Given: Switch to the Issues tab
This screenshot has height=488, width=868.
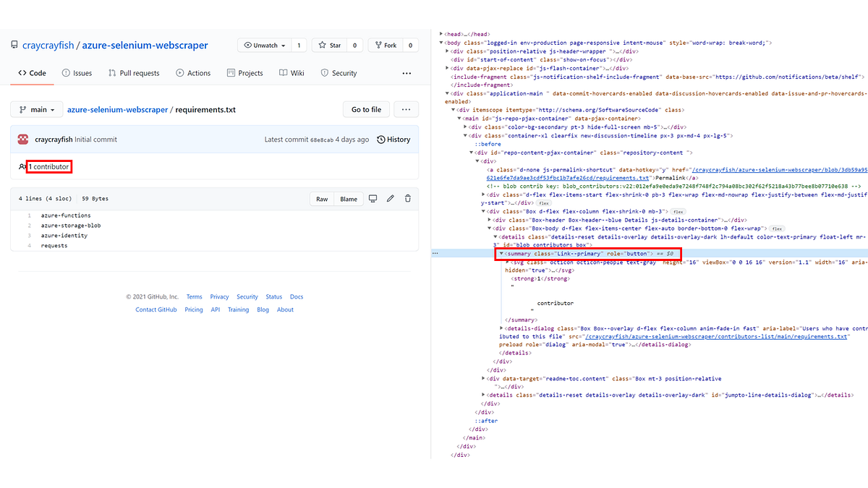Looking at the screenshot, I should pos(77,72).
